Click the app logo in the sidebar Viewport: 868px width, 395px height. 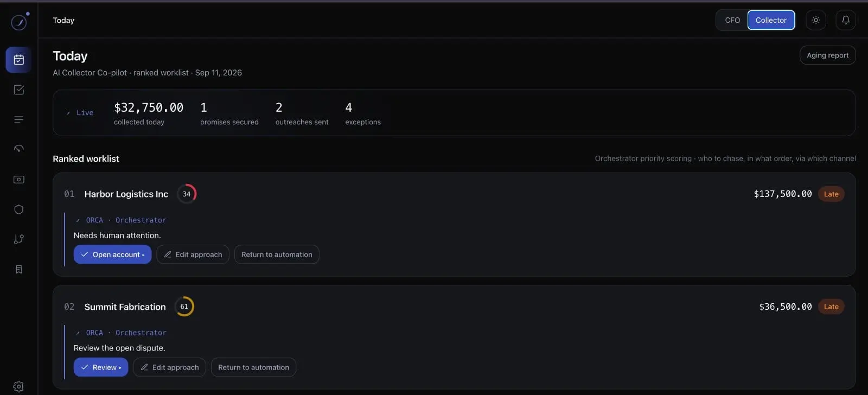point(19,22)
